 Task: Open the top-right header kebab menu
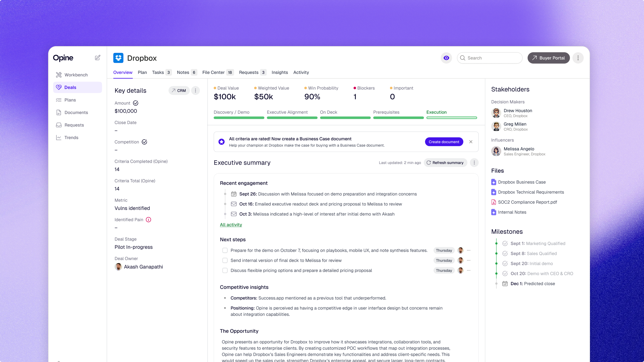(x=578, y=58)
